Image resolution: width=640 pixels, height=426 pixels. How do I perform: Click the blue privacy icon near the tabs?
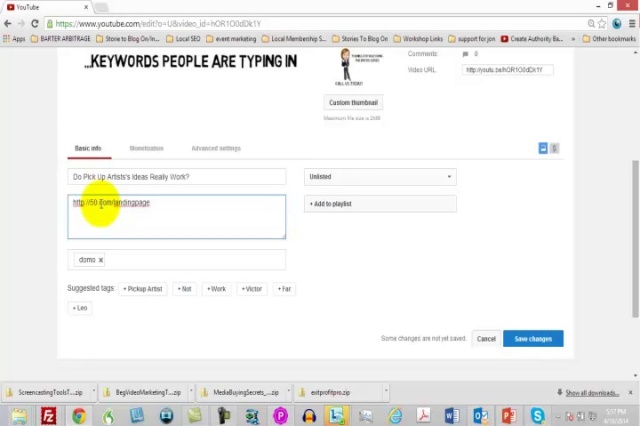tap(543, 148)
